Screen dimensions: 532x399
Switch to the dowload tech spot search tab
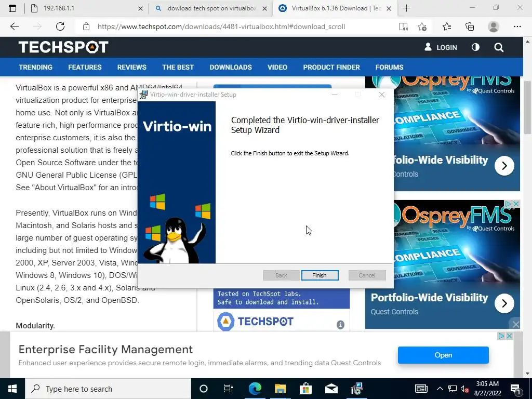click(211, 8)
